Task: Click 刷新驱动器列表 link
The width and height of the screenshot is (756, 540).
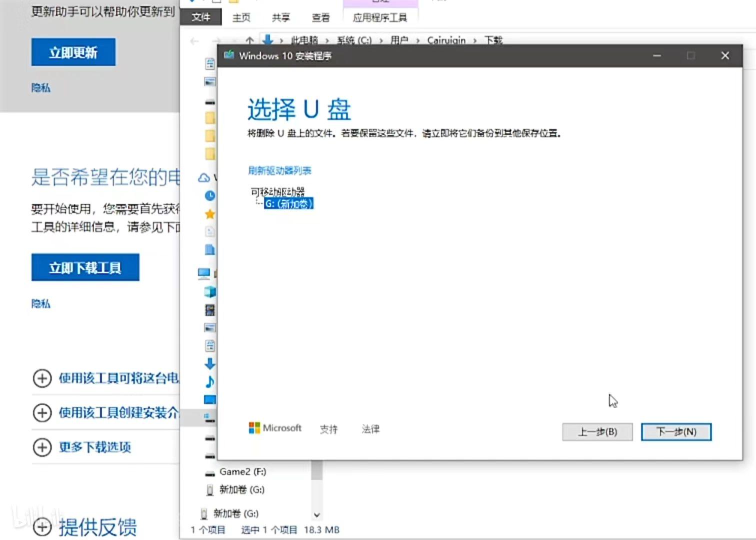Action: (279, 170)
